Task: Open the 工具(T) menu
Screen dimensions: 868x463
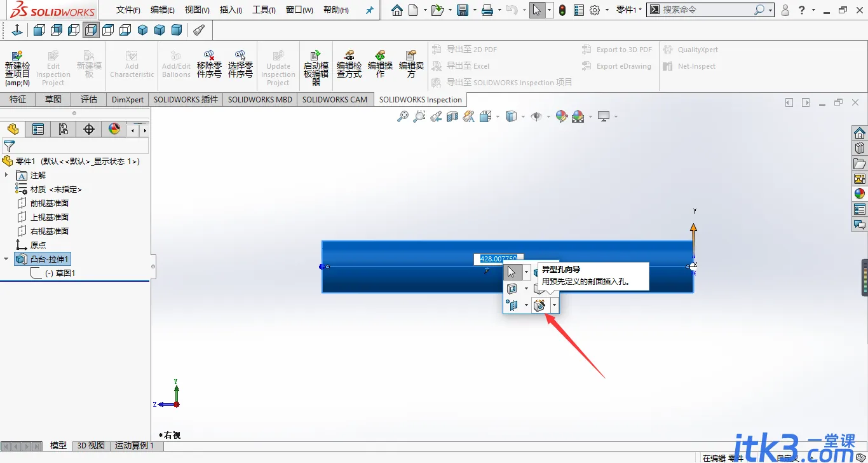Action: (x=264, y=10)
